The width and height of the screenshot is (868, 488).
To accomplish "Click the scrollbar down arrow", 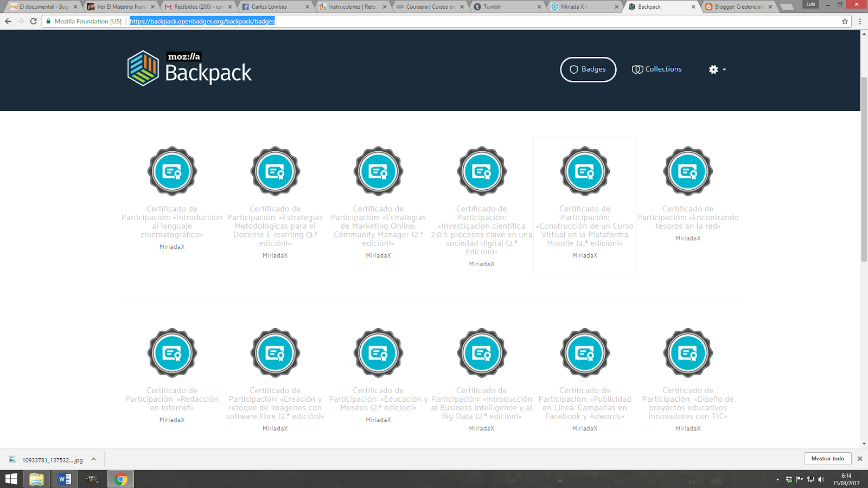I will coord(864,444).
